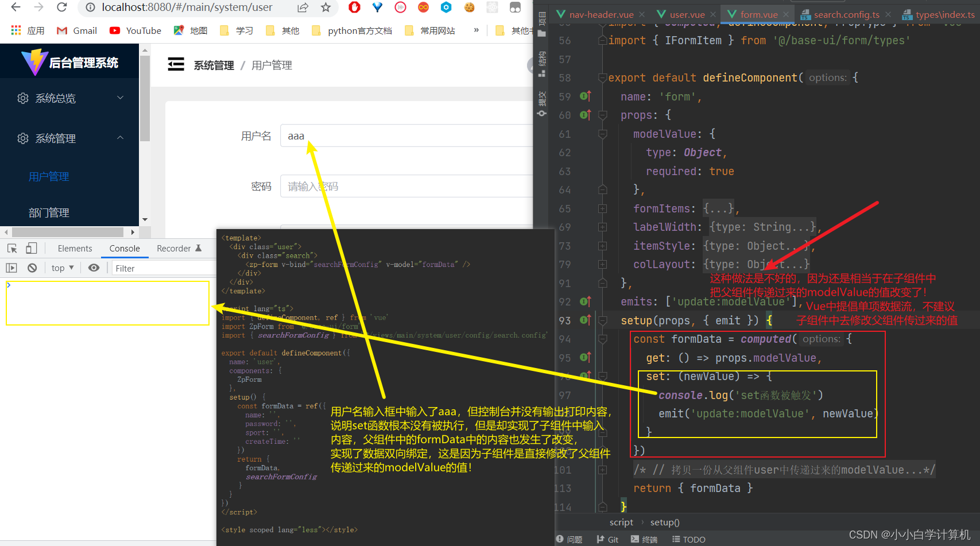Click the 常用网站 bookmark folder
The width and height of the screenshot is (980, 546).
point(430,30)
